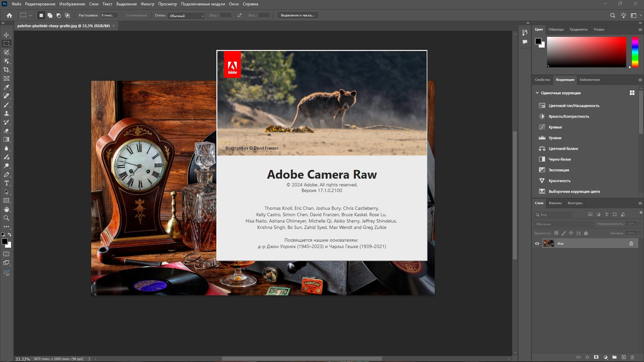Hide the Фон layer with eye icon
Viewport: 644px width, 362px height.
click(537, 244)
